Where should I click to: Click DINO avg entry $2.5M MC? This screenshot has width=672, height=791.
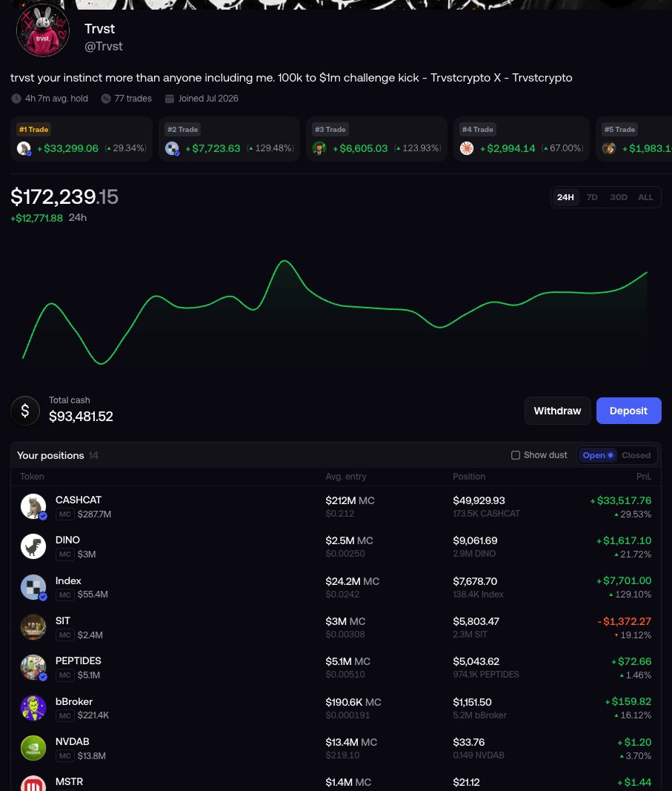[350, 540]
